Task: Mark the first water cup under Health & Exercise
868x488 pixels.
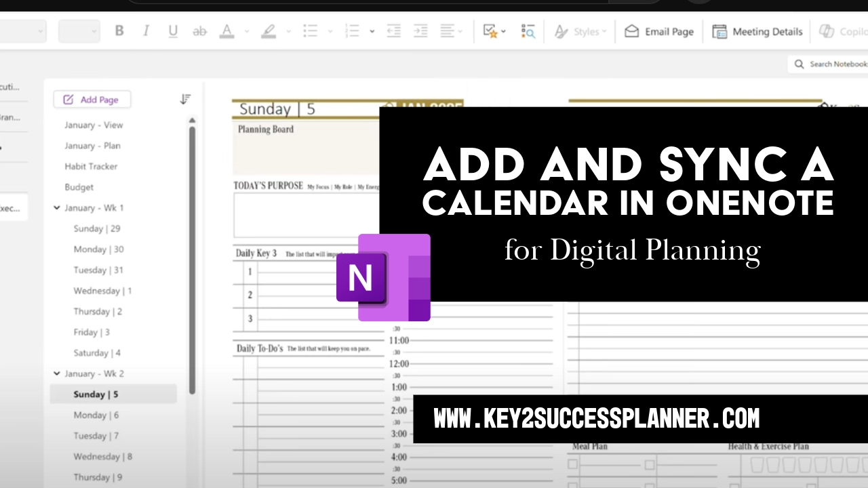Action: (x=756, y=465)
